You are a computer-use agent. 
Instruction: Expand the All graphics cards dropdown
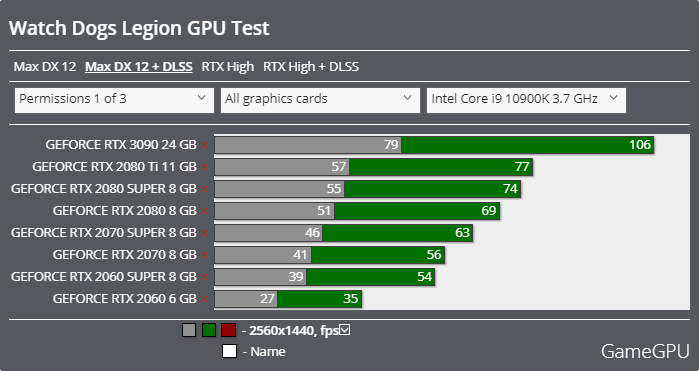[x=320, y=100]
